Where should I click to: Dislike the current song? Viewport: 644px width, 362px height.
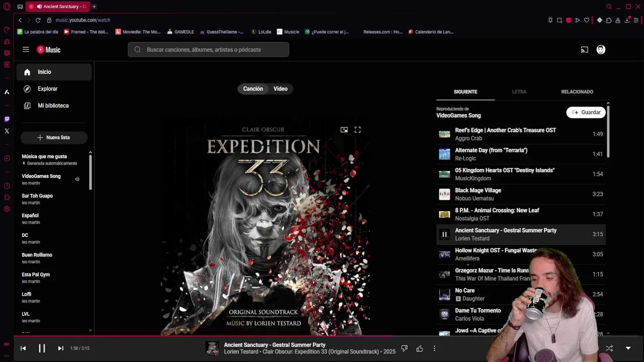(404, 348)
